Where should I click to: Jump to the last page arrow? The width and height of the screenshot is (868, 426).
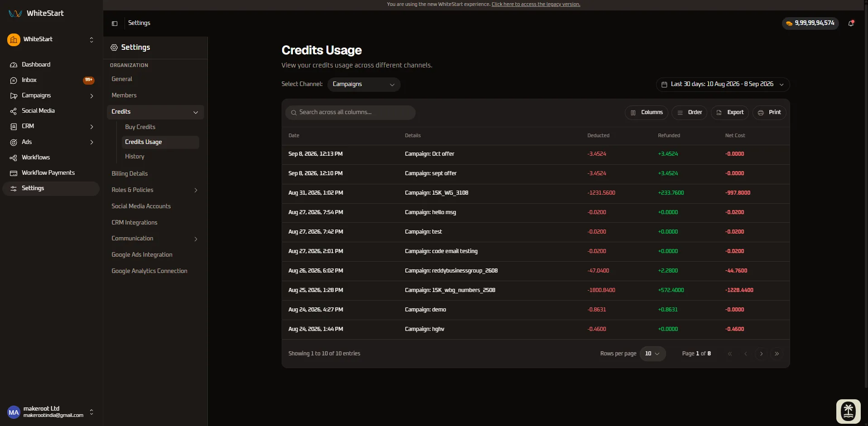(777, 354)
